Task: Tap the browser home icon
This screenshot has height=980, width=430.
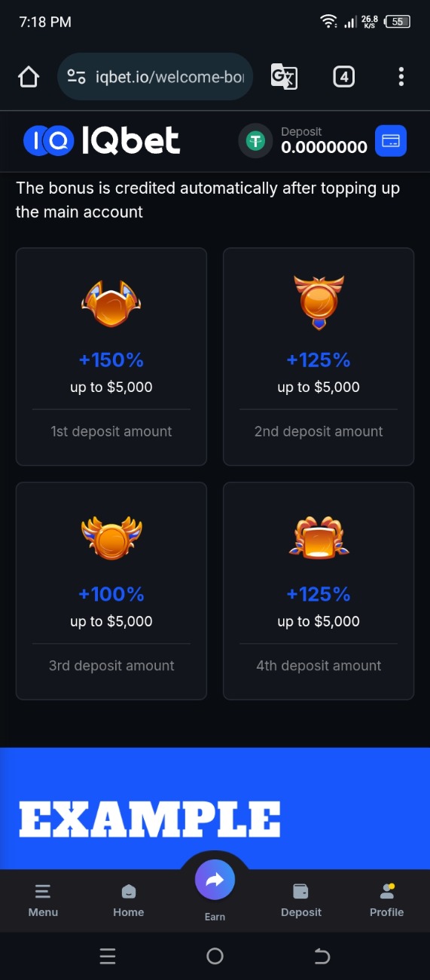Action: point(29,77)
